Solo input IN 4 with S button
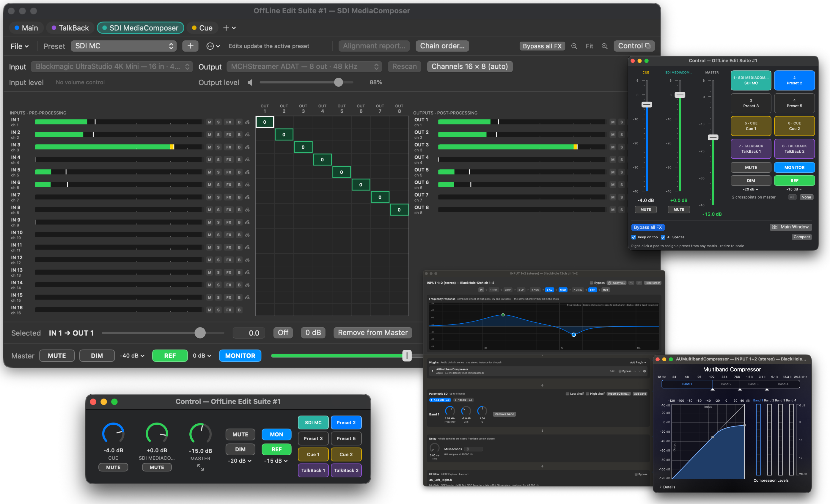 (x=218, y=160)
